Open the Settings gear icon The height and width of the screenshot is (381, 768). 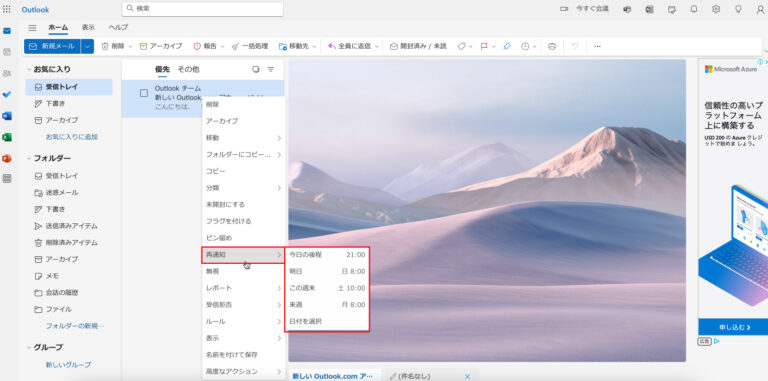716,9
